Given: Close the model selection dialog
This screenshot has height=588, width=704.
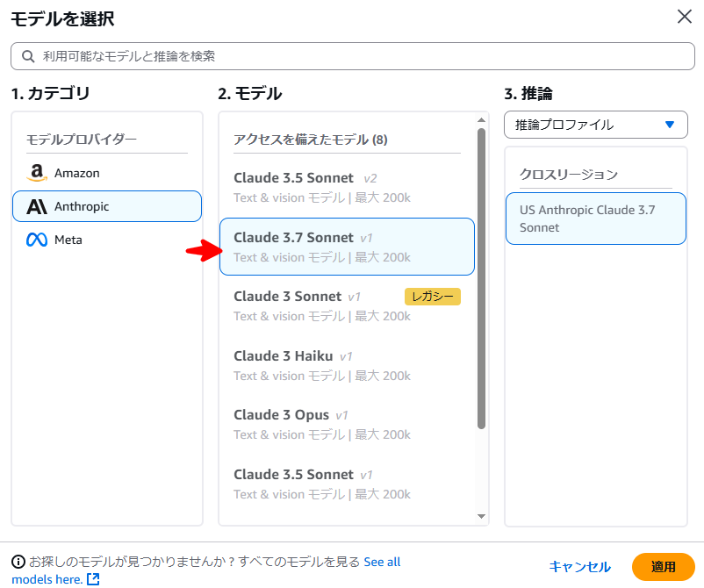Looking at the screenshot, I should [684, 17].
